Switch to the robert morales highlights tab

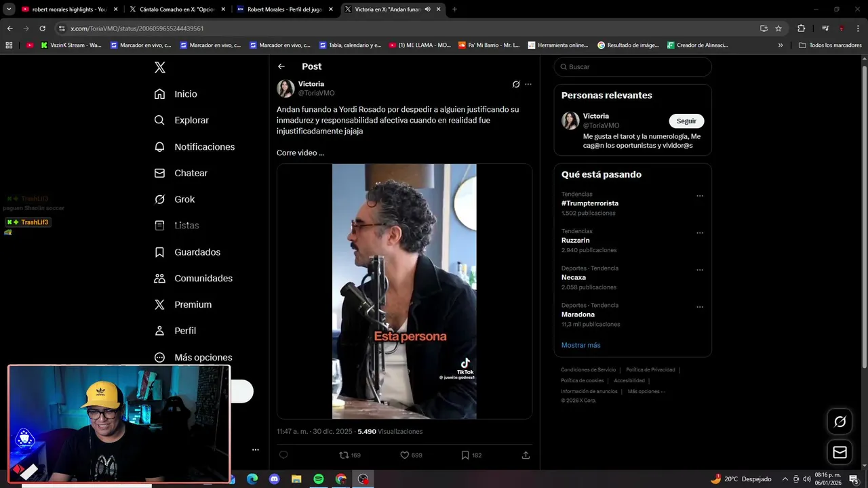[x=70, y=9]
